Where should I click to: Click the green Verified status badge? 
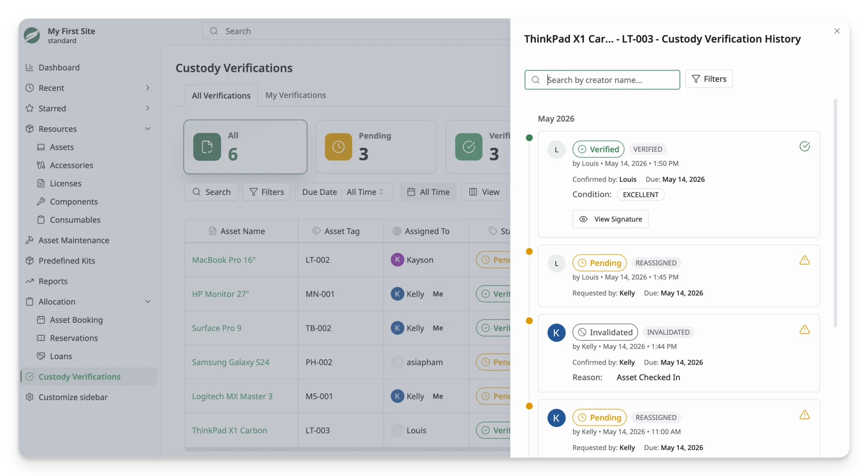pyautogui.click(x=598, y=149)
